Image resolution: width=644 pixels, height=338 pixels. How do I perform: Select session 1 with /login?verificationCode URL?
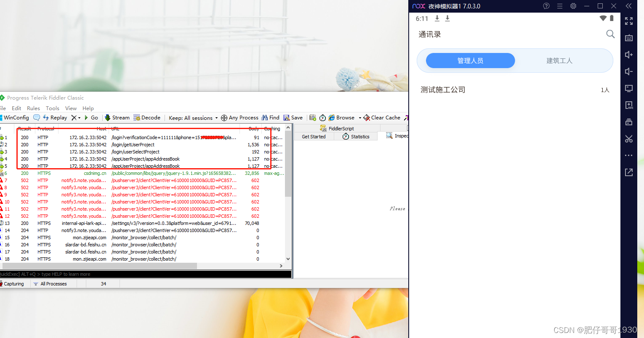[142, 137]
